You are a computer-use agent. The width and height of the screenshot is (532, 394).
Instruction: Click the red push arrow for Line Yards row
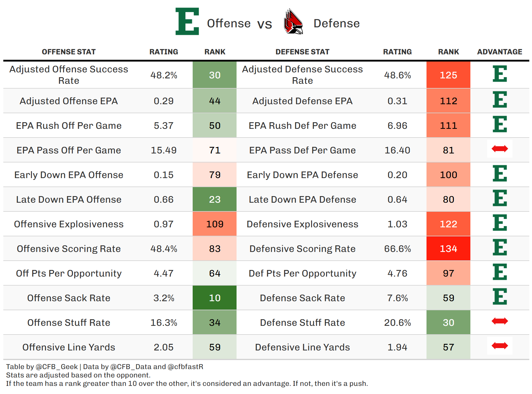tap(500, 346)
